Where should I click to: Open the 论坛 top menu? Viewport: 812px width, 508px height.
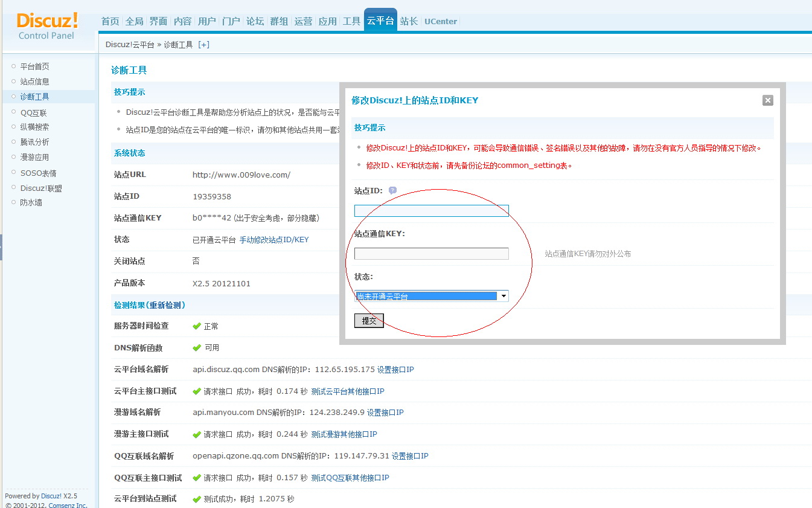coord(255,21)
